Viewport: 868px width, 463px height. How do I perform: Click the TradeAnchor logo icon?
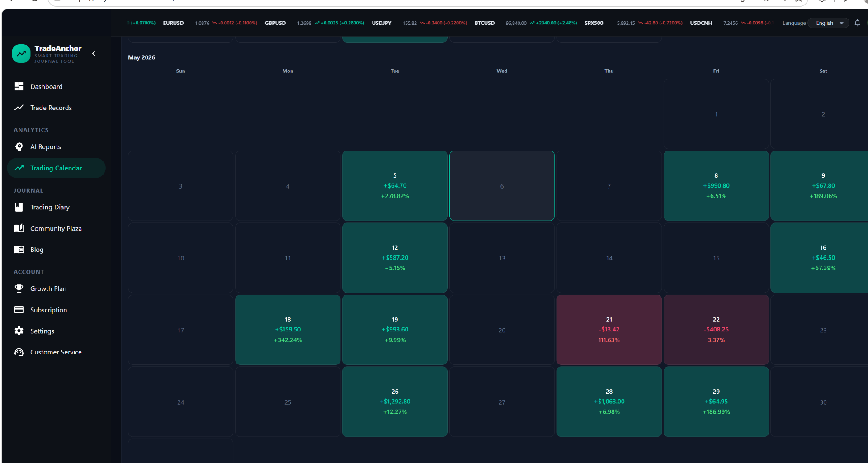[21, 53]
